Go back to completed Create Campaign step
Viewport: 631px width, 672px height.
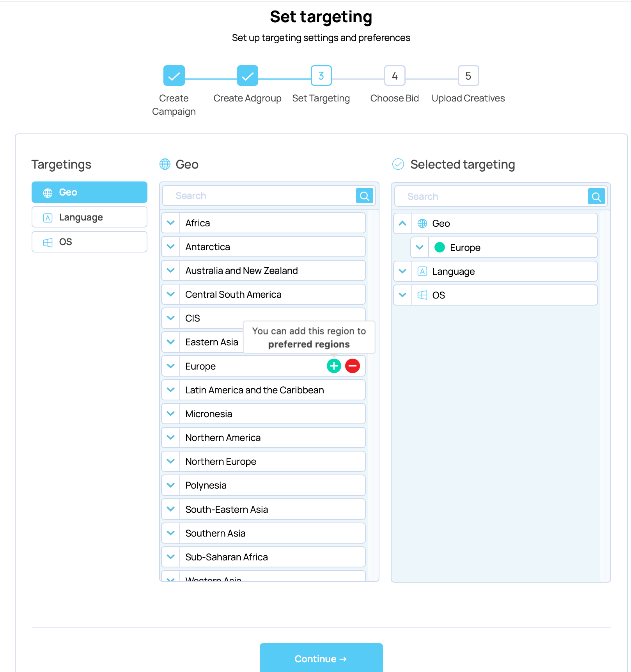(174, 76)
